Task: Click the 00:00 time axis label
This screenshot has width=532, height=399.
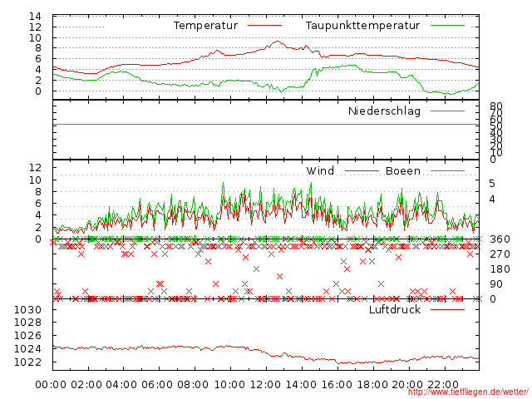Action: point(51,385)
